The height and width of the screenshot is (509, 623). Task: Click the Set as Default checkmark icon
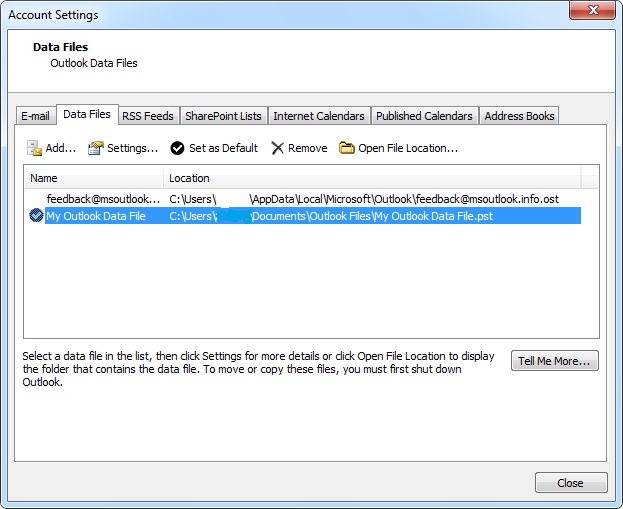pyautogui.click(x=177, y=148)
